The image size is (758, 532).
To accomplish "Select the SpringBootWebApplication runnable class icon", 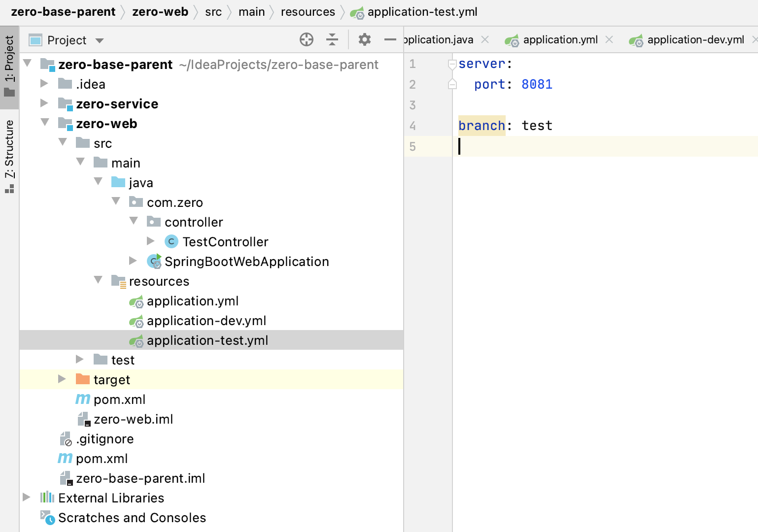I will coord(154,261).
